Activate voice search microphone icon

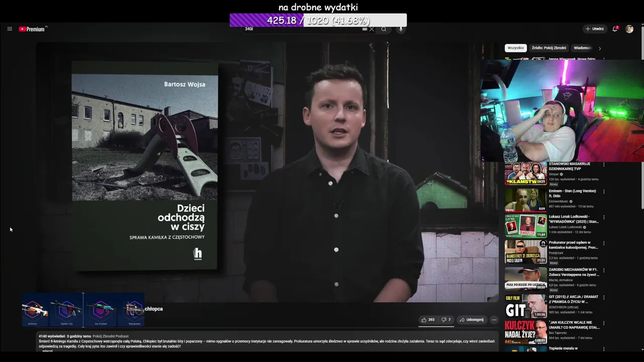coord(401,29)
